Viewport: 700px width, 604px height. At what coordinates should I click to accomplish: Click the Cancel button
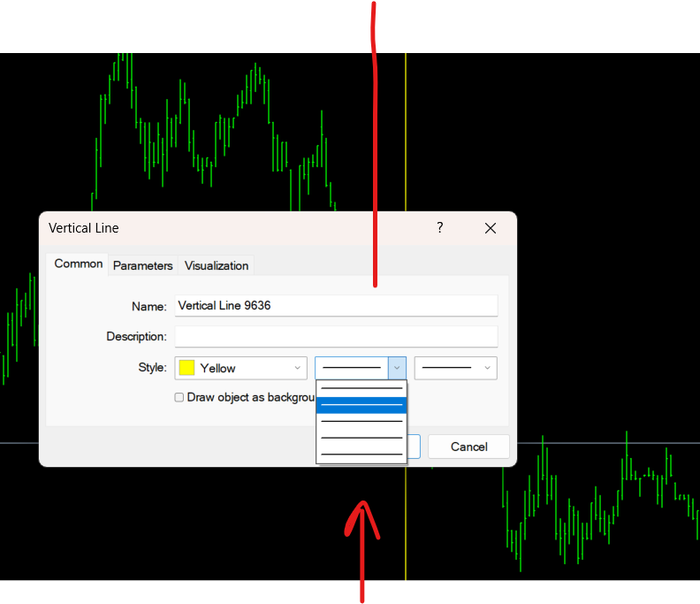(x=468, y=447)
